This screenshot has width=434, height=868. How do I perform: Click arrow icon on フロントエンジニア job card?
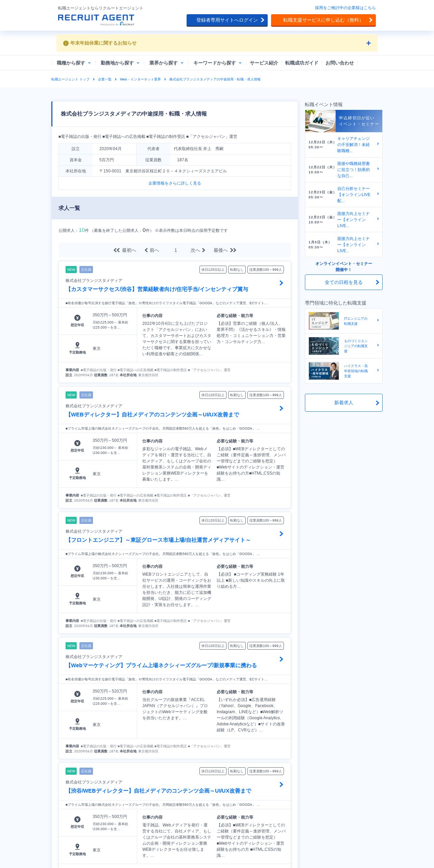[x=281, y=534]
